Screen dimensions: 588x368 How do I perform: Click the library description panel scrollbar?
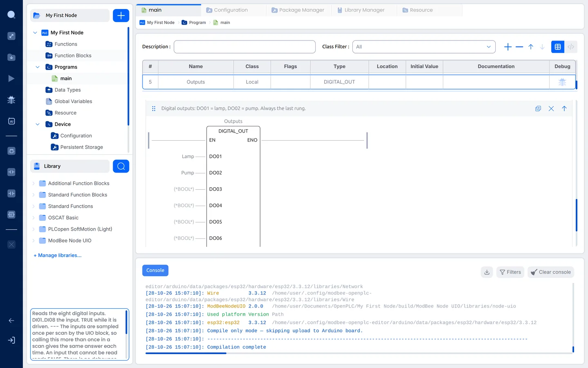(x=126, y=322)
